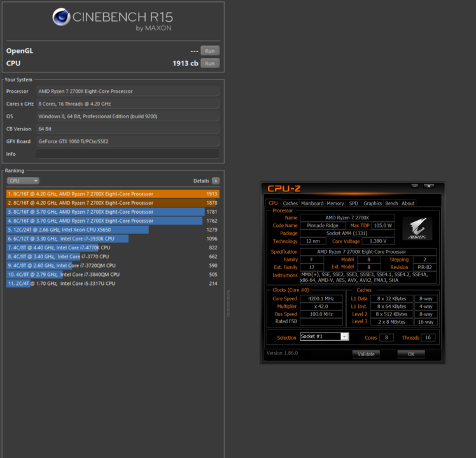Viewport: 476px width, 458px height.
Task: Select the Intel Core i5-3317U ranking row
Action: click(113, 284)
